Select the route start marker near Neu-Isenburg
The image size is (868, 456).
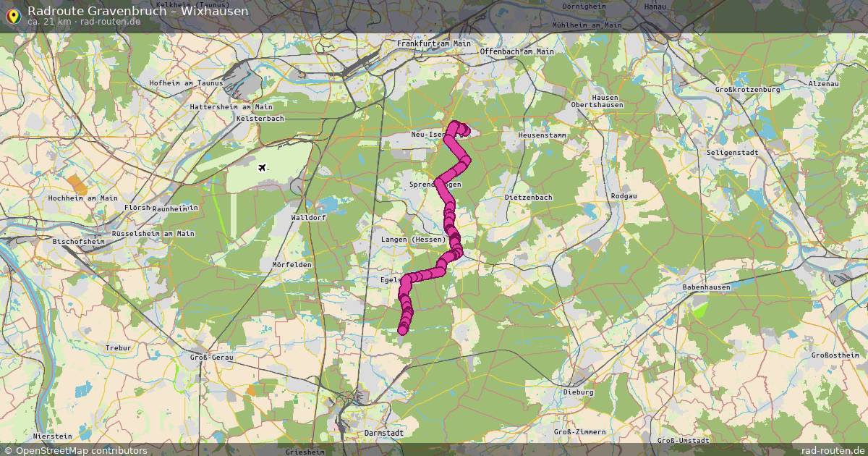pos(464,131)
